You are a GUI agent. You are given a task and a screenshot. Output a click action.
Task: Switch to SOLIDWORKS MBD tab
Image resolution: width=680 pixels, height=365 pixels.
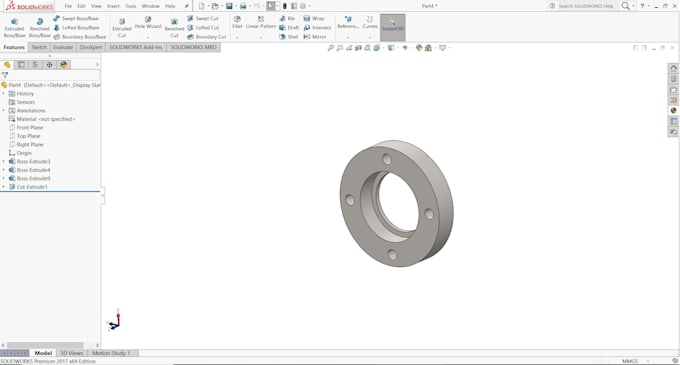pyautogui.click(x=193, y=47)
